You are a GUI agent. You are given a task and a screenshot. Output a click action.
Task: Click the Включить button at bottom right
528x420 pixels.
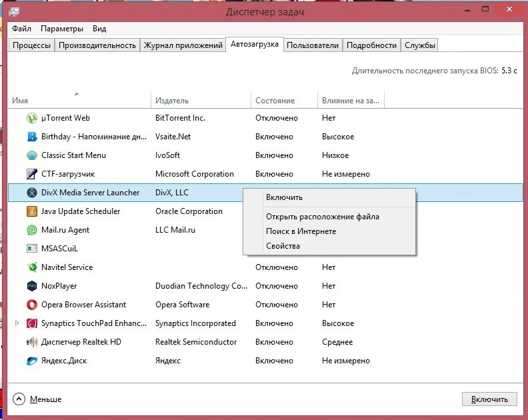[x=489, y=399]
